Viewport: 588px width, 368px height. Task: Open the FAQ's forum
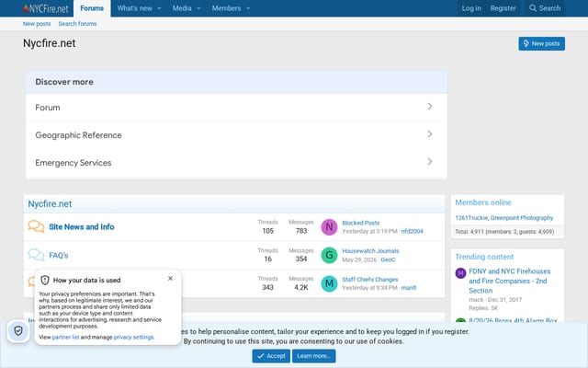[59, 256]
